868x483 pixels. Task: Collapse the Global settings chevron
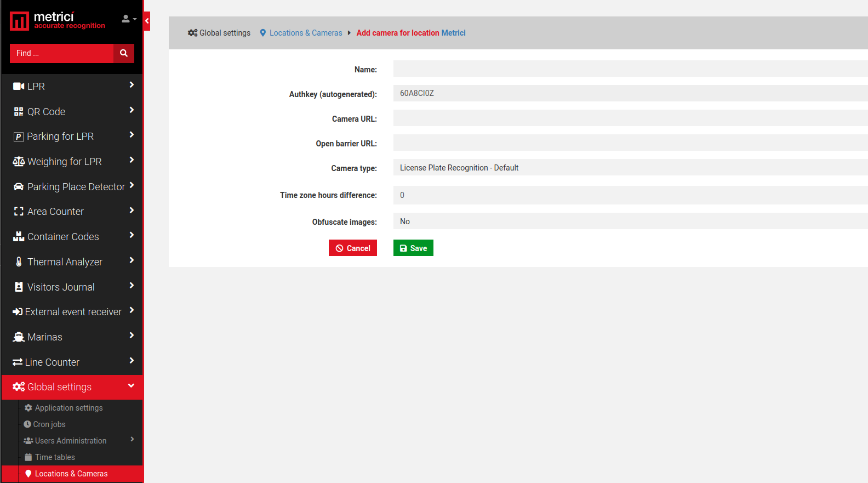click(x=132, y=386)
